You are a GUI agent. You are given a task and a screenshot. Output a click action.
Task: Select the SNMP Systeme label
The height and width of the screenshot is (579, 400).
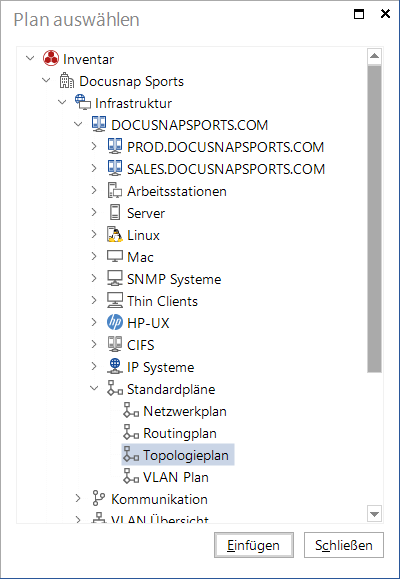[x=174, y=279]
